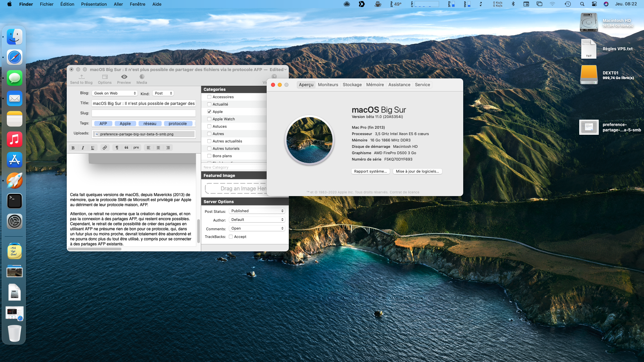Click the New Category field
This screenshot has height=362, width=644.
(234, 167)
